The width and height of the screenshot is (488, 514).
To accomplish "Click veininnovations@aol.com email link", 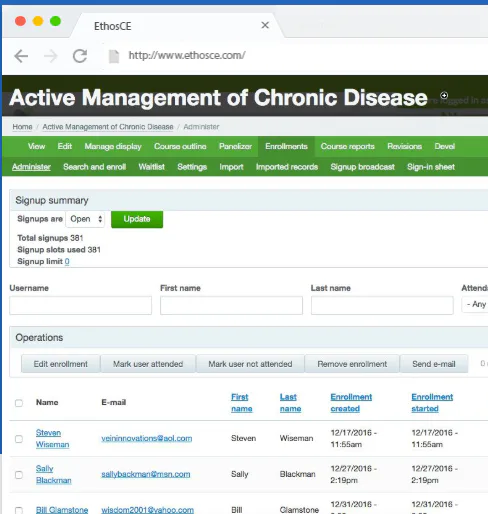I will point(147,438).
